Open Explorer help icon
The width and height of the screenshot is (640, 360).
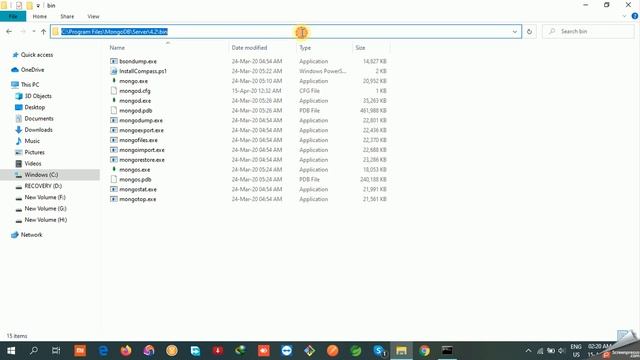tap(635, 16)
